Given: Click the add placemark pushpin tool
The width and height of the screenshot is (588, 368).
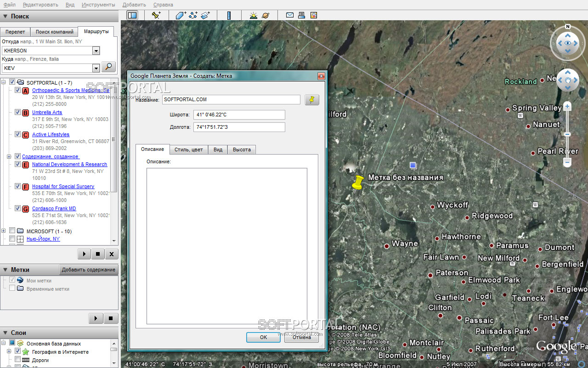Looking at the screenshot, I should pos(156,15).
